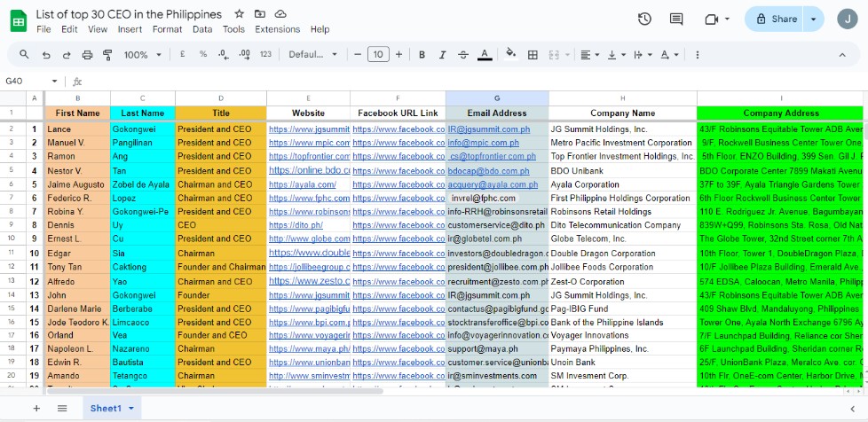Click the move to folder icon
The width and height of the screenshot is (868, 422).
tap(260, 14)
